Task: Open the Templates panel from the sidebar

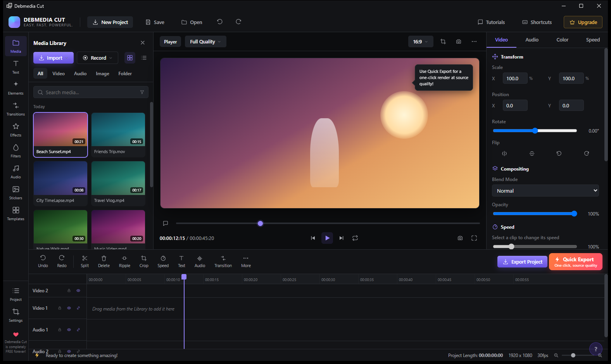Action: [x=16, y=214]
